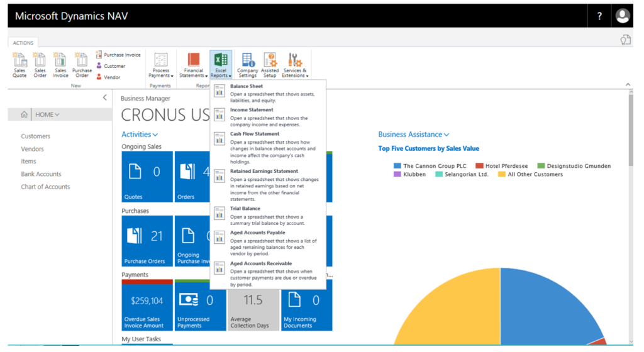Create a new Sales Order
The width and height of the screenshot is (644, 352).
coord(40,65)
